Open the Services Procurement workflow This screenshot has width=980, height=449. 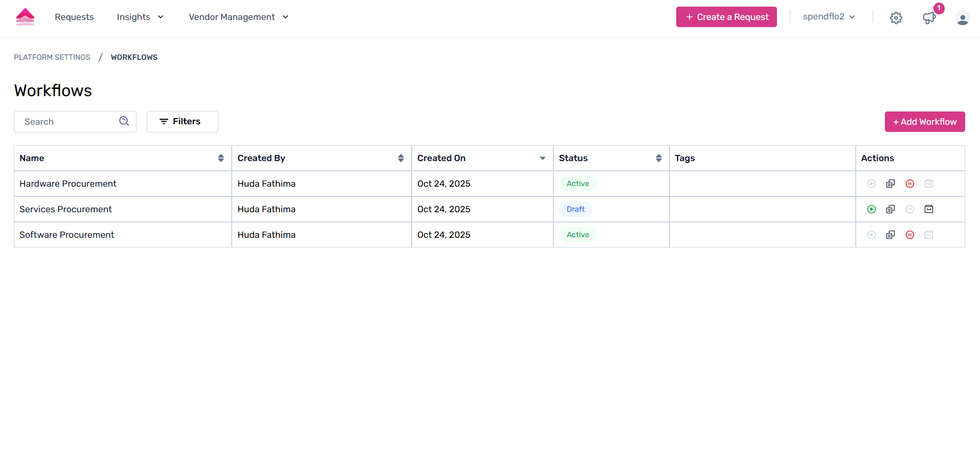[65, 209]
